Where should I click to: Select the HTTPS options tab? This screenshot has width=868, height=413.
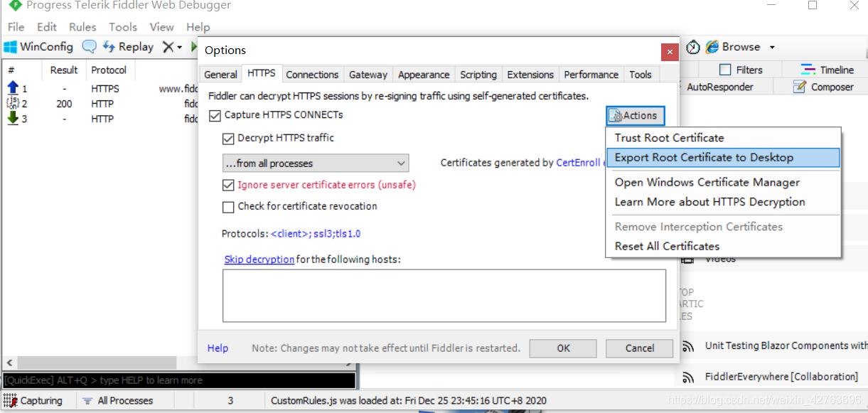262,73
